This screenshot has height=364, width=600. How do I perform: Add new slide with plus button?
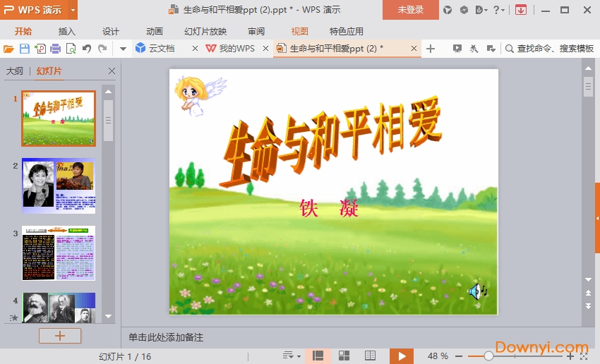(x=59, y=336)
